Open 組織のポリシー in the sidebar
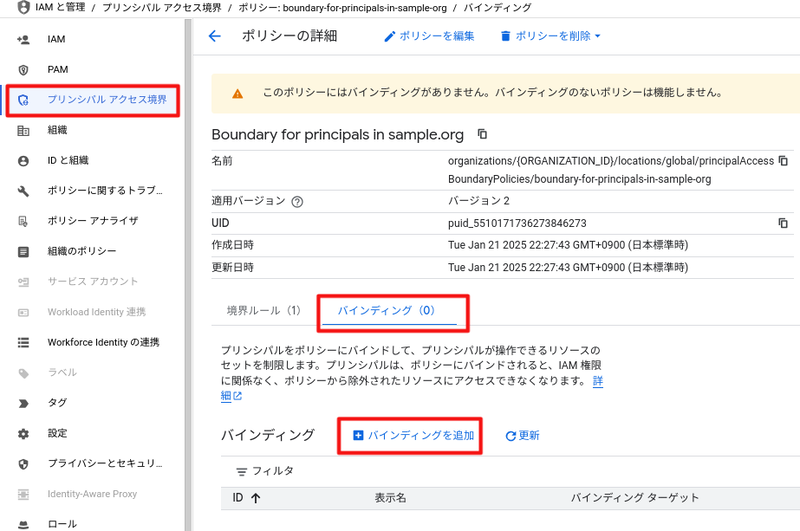Viewport: 800px width, 531px height. (82, 251)
